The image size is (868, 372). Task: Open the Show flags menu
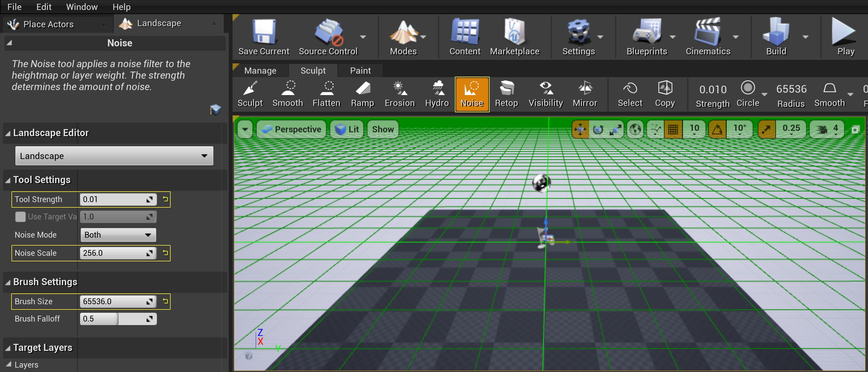[383, 129]
